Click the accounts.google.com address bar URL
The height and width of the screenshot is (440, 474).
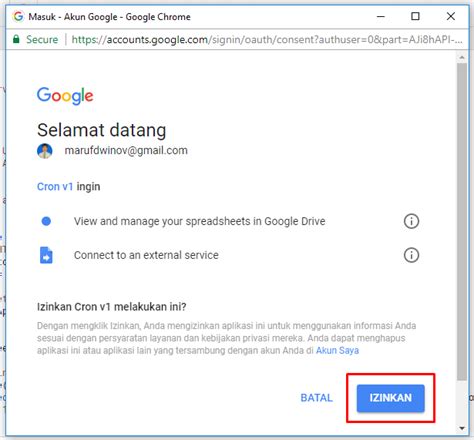click(267, 40)
